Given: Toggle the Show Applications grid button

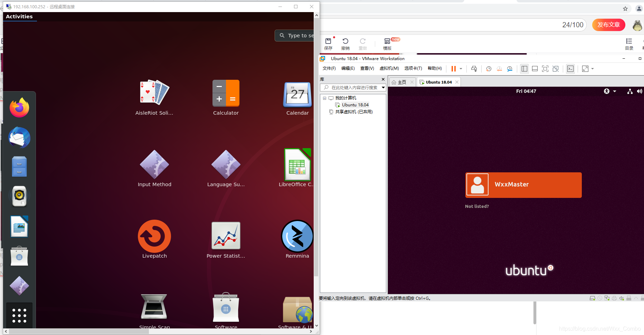Looking at the screenshot, I should click(x=19, y=316).
